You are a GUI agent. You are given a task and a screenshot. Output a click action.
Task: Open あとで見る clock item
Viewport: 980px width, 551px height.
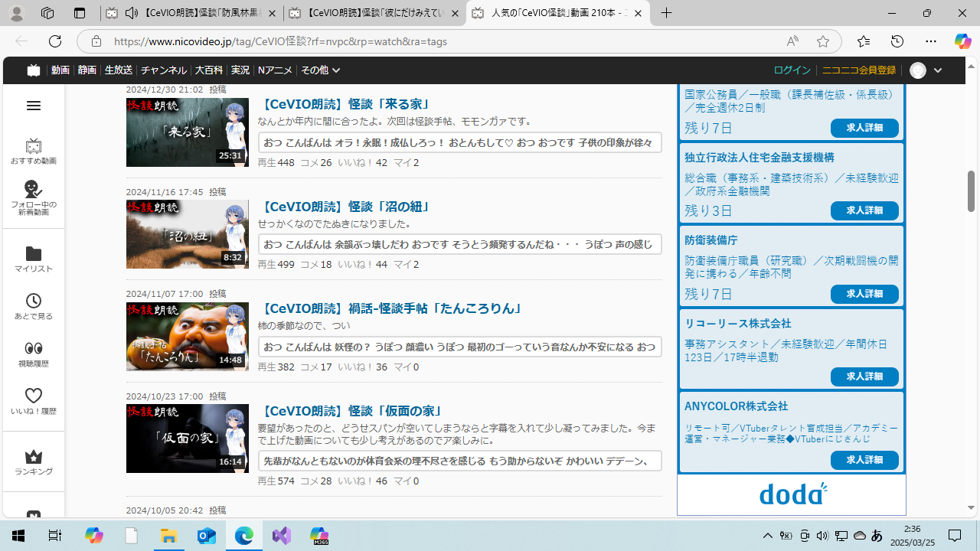coord(34,307)
